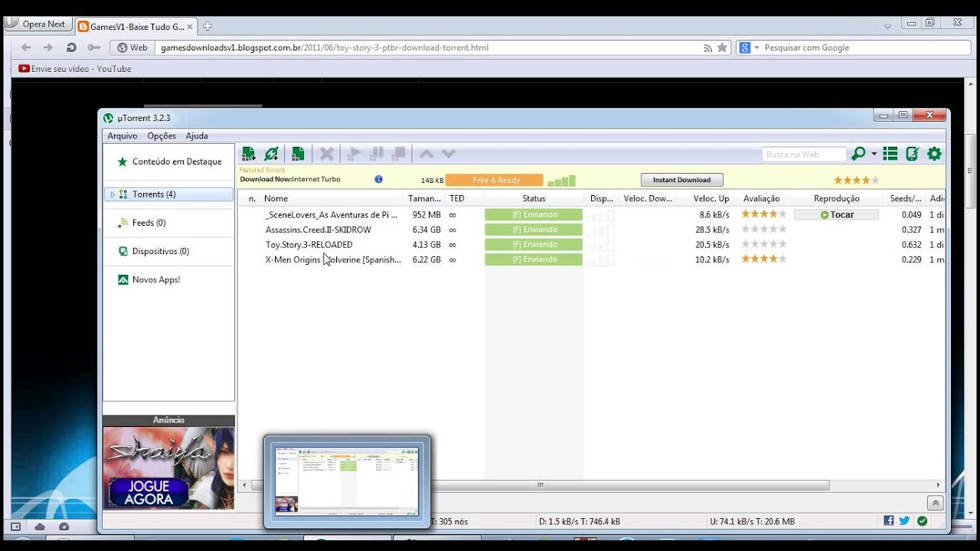
Task: Click Add Torrent from URL icon
Action: (x=271, y=154)
